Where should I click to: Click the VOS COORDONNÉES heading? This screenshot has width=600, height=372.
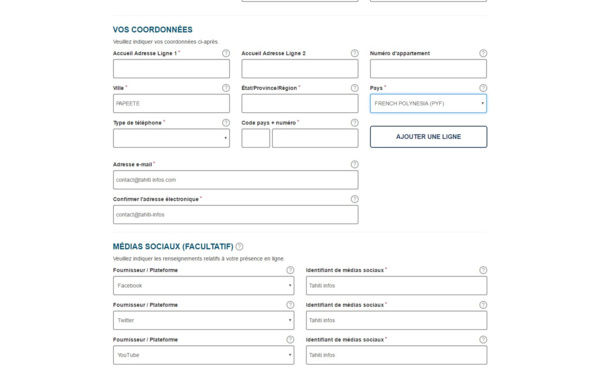(153, 29)
